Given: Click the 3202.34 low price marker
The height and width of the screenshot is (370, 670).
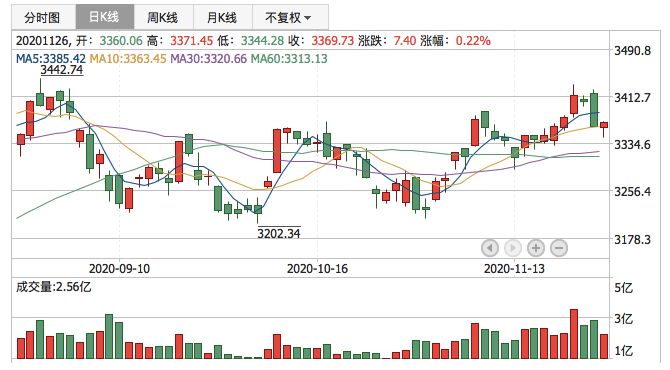Looking at the screenshot, I should (x=279, y=233).
